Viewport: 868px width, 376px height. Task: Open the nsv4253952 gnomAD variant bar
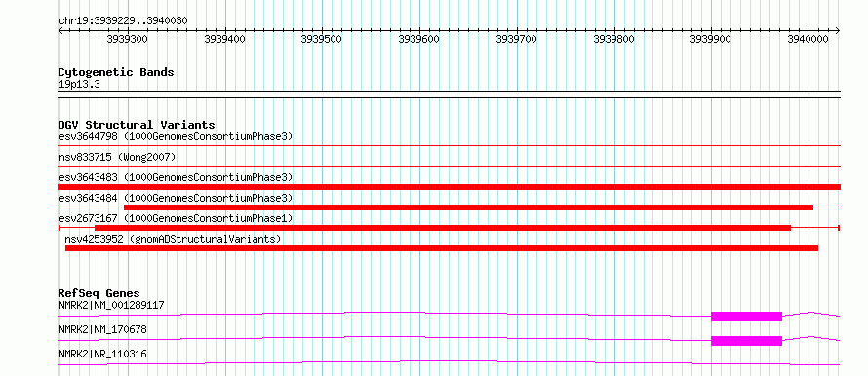[442, 248]
